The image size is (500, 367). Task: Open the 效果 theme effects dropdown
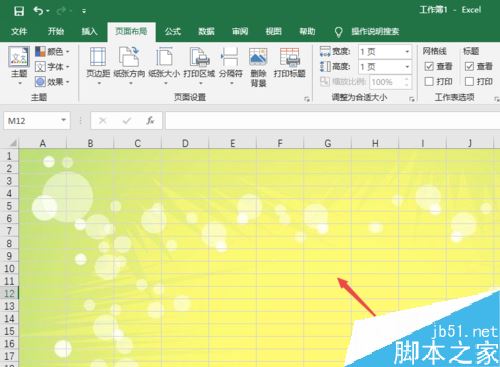(x=52, y=82)
